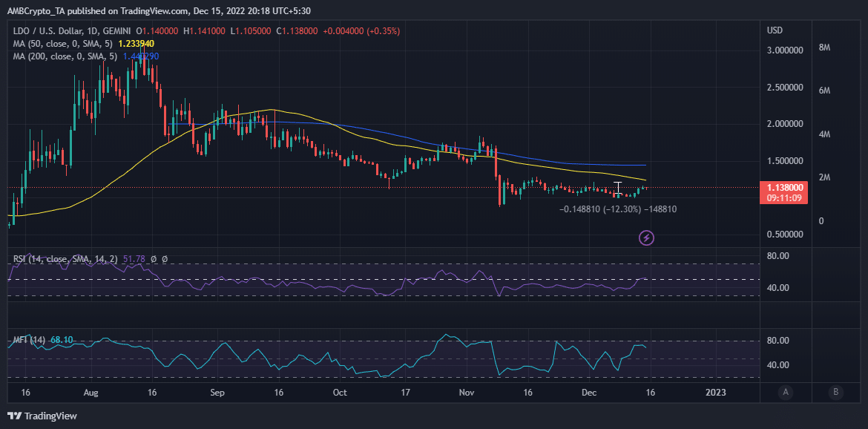Click the 3.000000 price axis label
The width and height of the screenshot is (868, 429).
click(784, 50)
